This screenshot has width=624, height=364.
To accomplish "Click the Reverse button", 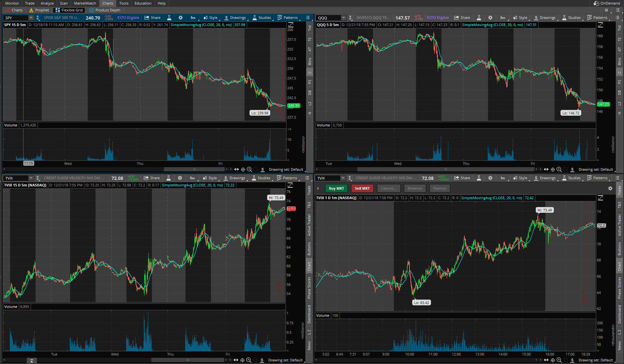I will 415,188.
